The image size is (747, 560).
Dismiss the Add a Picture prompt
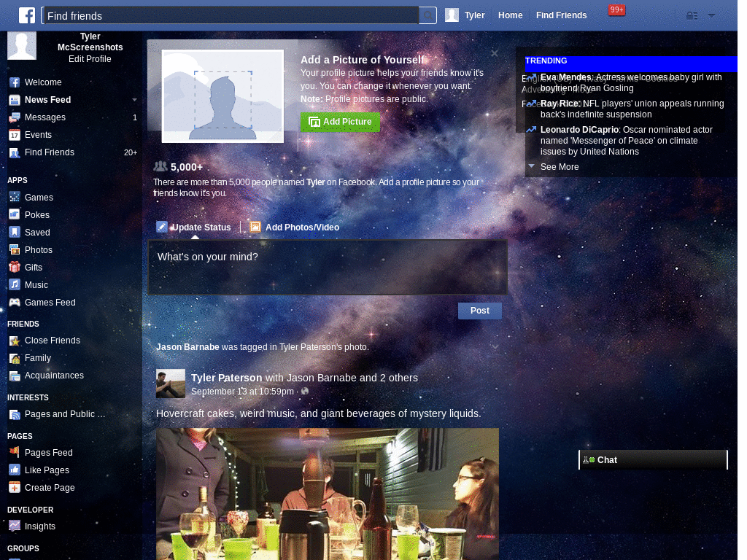[495, 53]
